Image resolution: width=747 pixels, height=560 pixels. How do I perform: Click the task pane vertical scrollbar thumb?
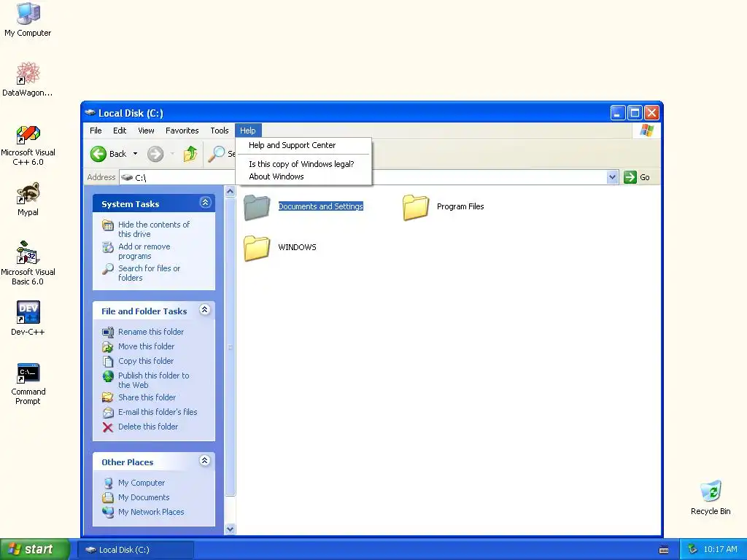pos(230,346)
